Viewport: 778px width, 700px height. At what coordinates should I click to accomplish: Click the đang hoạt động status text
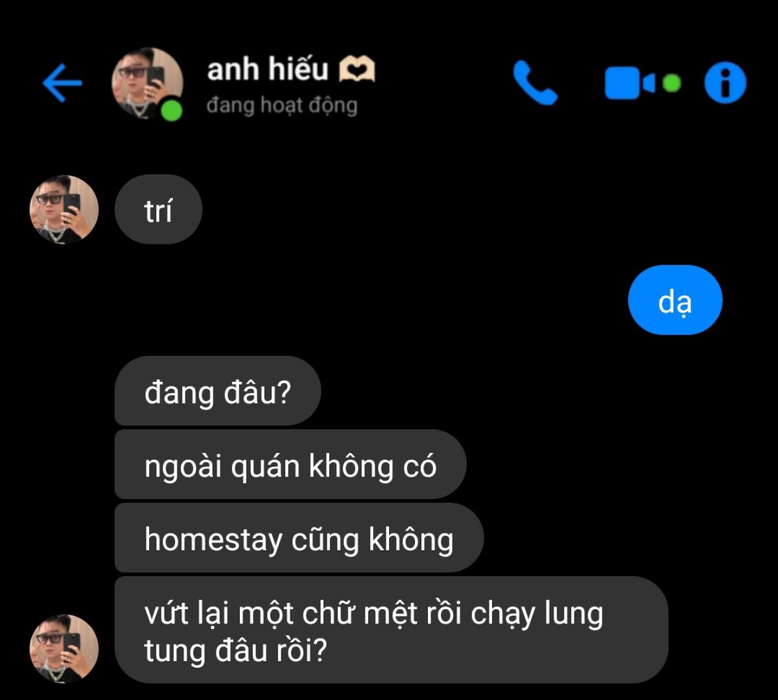point(282,105)
